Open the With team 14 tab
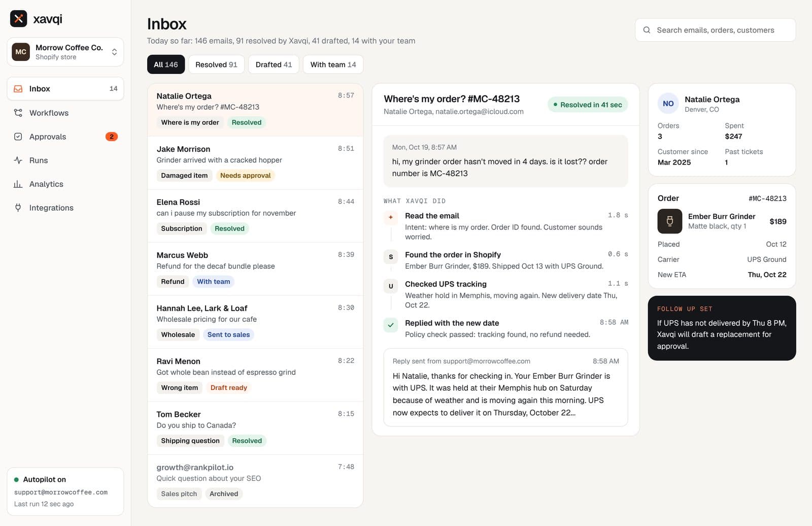 [x=333, y=64]
